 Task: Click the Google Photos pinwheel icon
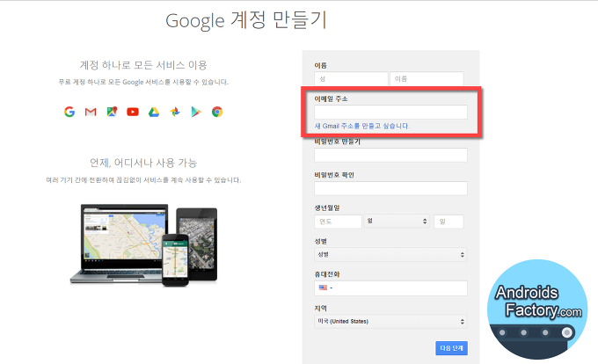[x=175, y=112]
